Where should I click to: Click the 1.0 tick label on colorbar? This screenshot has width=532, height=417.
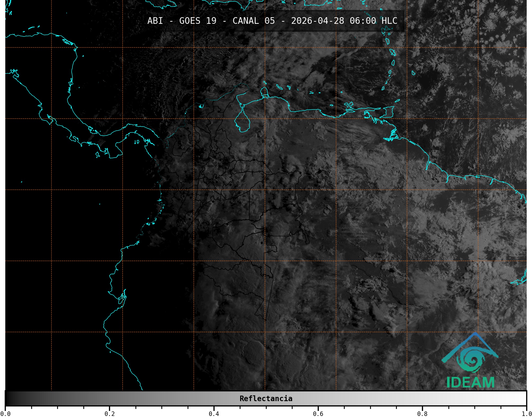pyautogui.click(x=526, y=414)
